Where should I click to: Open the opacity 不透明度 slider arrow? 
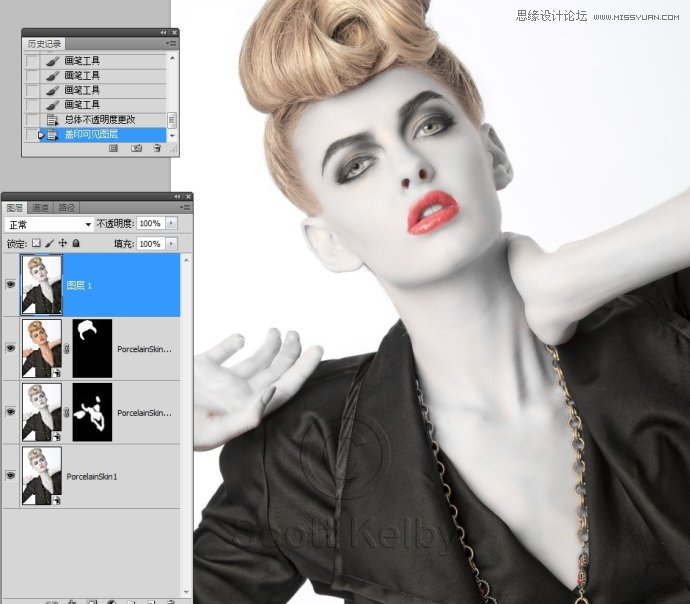(x=172, y=224)
